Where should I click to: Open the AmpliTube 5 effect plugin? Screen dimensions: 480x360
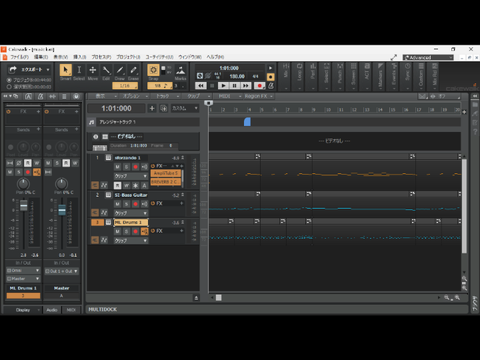[x=166, y=173]
